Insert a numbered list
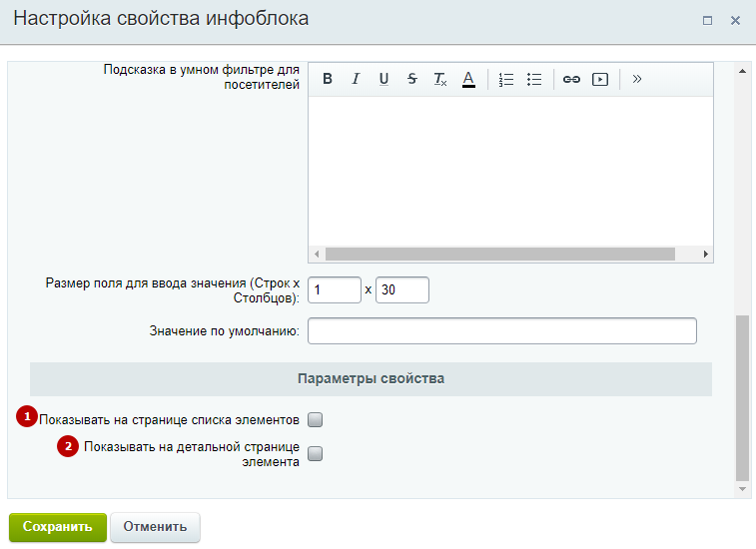Screen dimensions: 756x549 click(505, 79)
